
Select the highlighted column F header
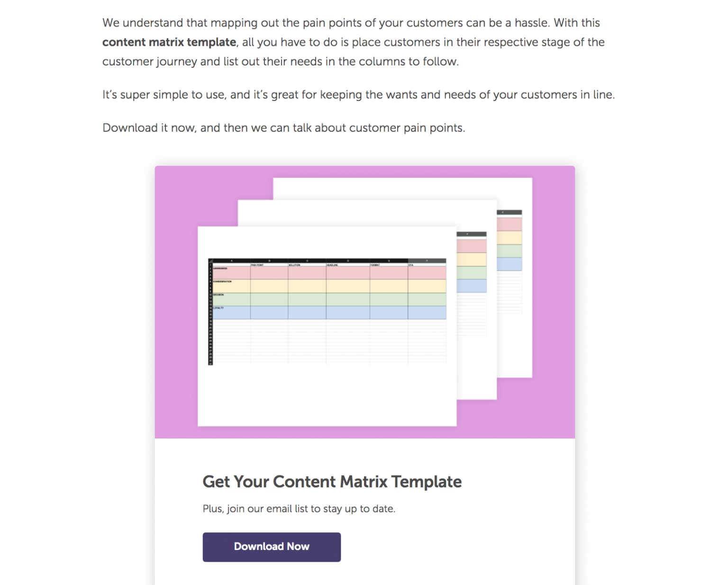pos(427,261)
